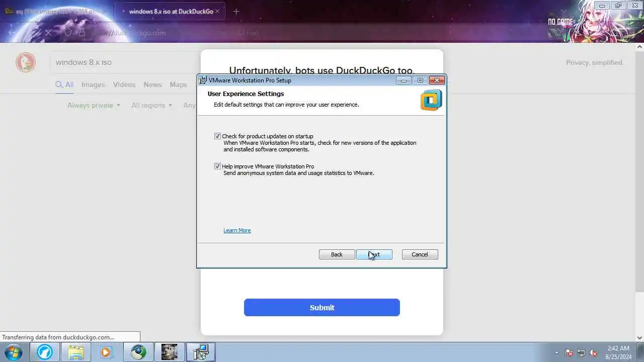This screenshot has height=362, width=644.
Task: Switch to Images search results
Action: tap(93, 84)
